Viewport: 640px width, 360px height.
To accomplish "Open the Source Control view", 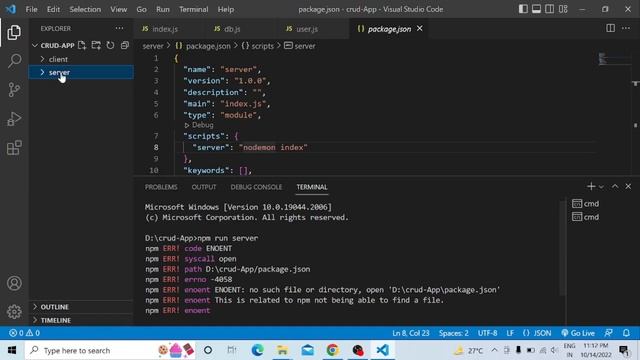I will (x=14, y=90).
